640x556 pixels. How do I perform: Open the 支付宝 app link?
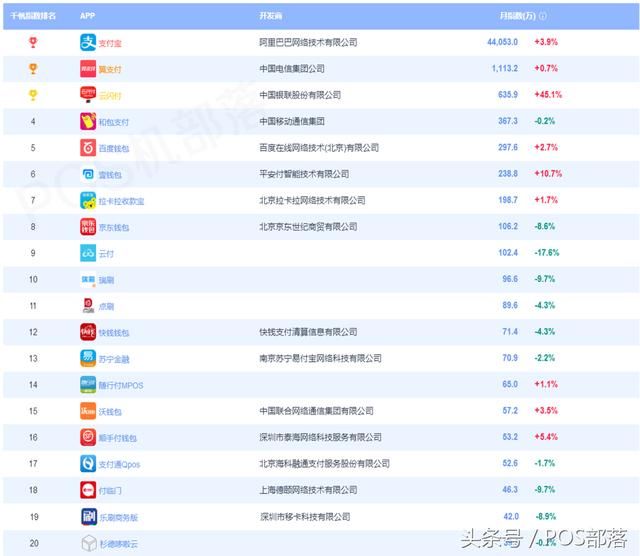(110, 44)
